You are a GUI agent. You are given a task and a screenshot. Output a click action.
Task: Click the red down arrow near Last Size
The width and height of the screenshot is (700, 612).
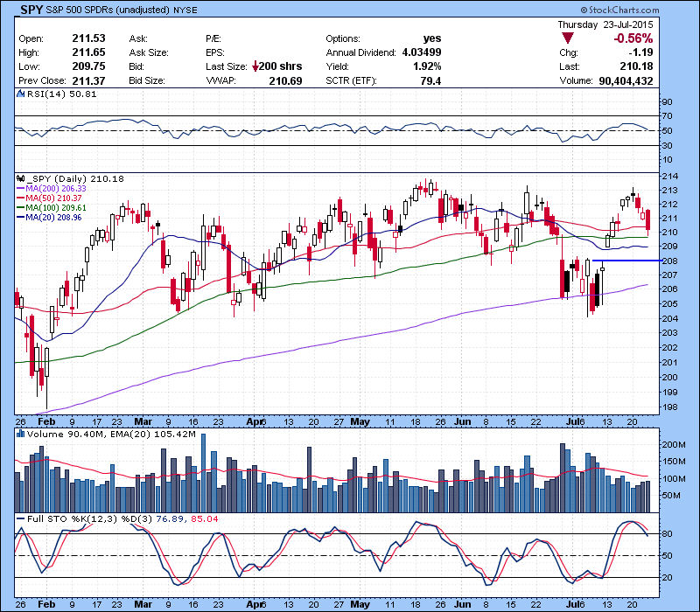(255, 67)
